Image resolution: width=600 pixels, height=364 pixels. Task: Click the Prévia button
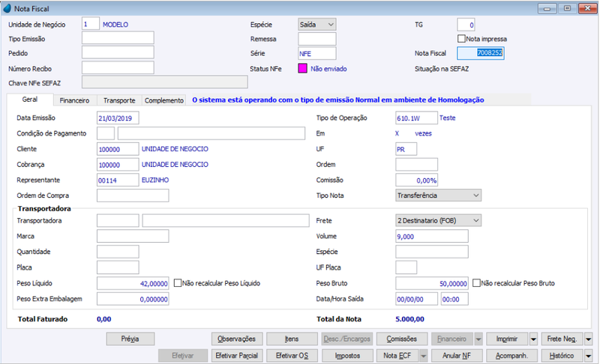tap(130, 339)
